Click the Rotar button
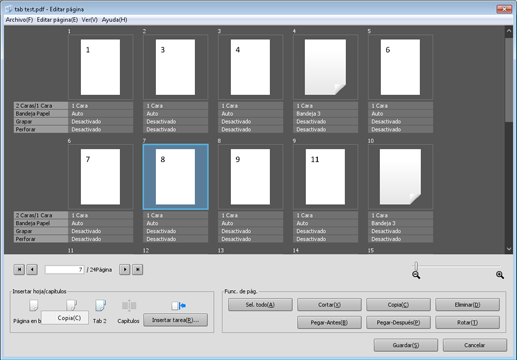 click(467, 323)
